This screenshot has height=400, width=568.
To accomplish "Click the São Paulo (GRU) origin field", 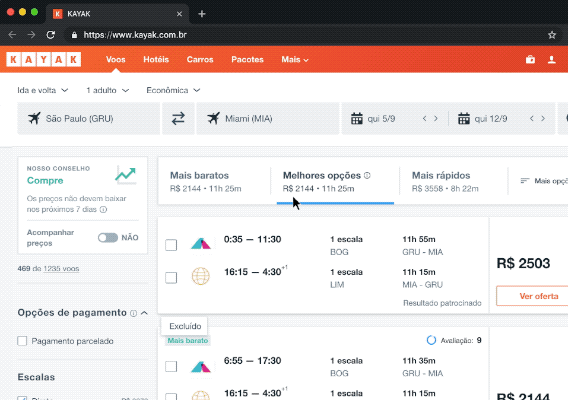I will click(89, 118).
